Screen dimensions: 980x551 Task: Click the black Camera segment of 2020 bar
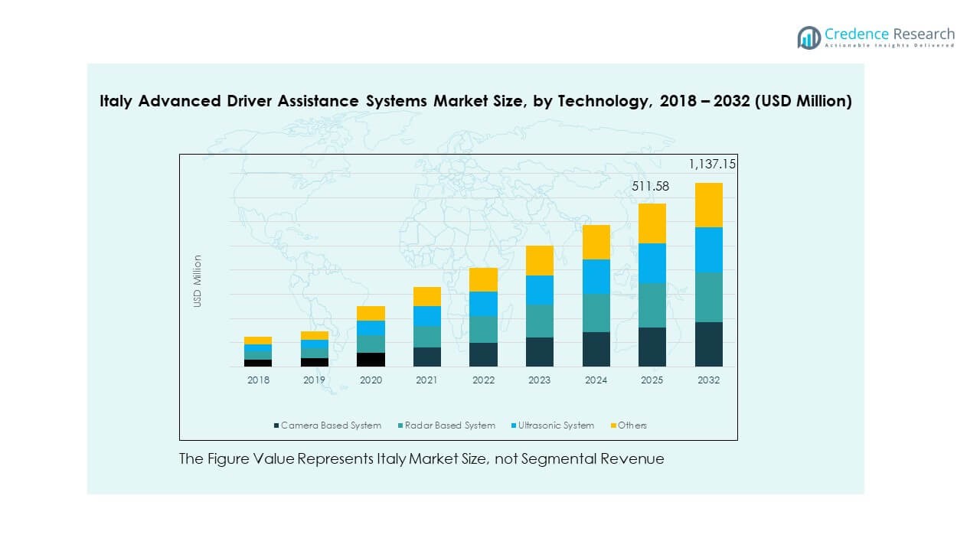[x=371, y=359]
